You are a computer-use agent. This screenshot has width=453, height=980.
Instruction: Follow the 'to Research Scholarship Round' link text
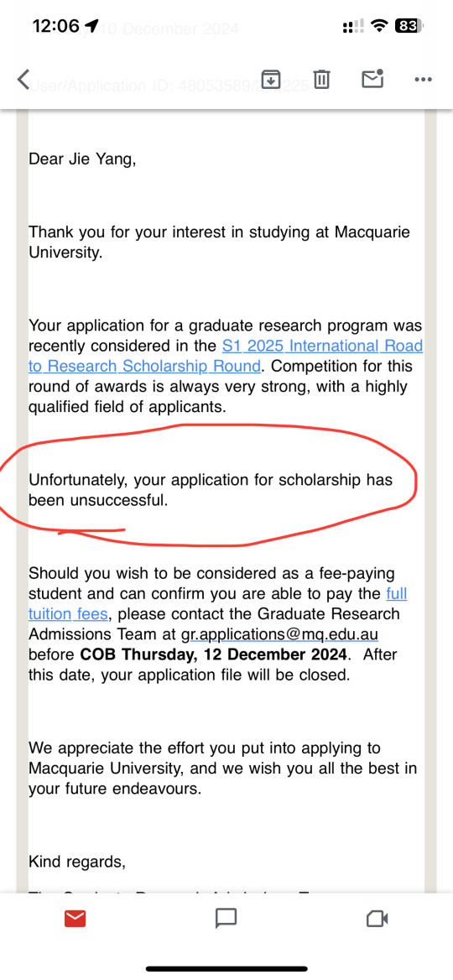click(x=144, y=367)
